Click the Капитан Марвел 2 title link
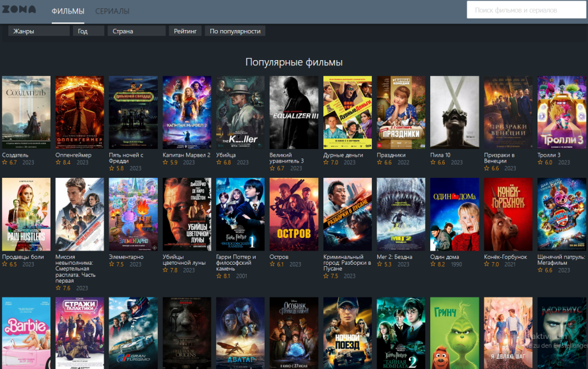The width and height of the screenshot is (588, 369). click(186, 155)
